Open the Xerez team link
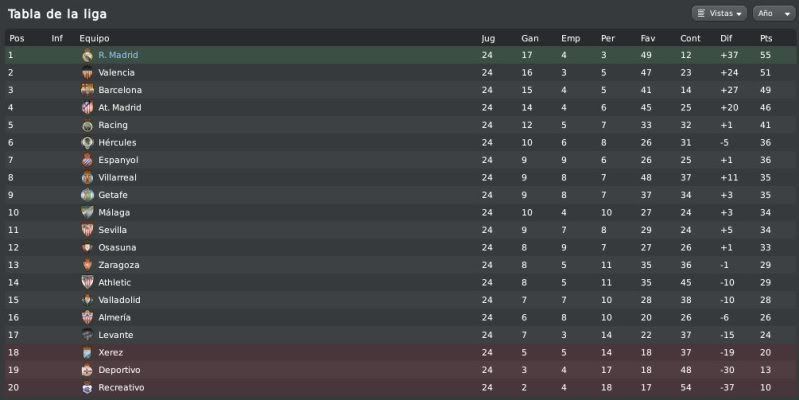This screenshot has height=400, width=799. point(111,352)
